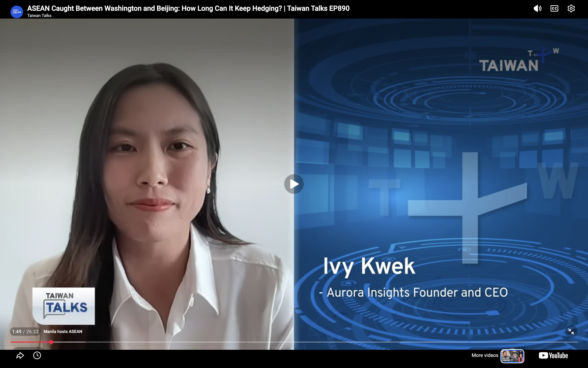Image resolution: width=588 pixels, height=368 pixels.
Task: Open the 'Manila hosts ASEAN' chapter label
Action: coord(63,332)
